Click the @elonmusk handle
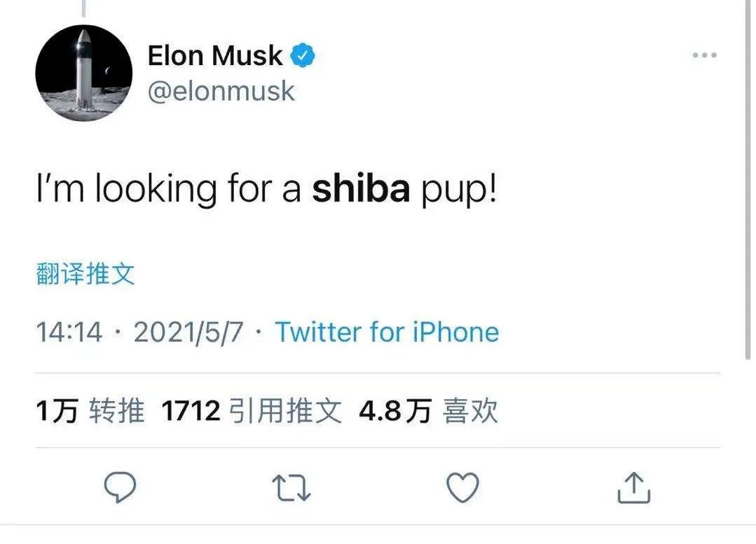 click(x=222, y=90)
